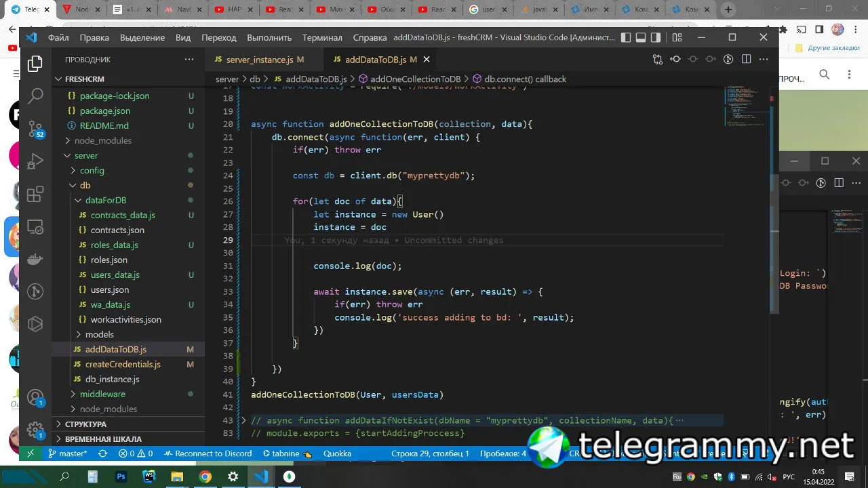Click the code minimap in the editor

[746, 107]
